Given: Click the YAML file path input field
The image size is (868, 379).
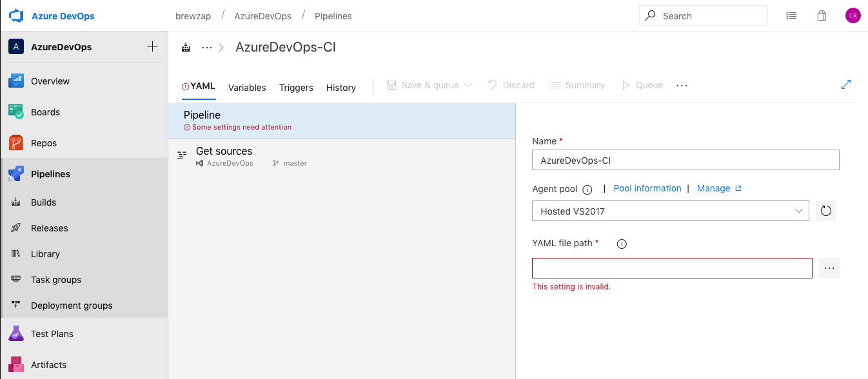Looking at the screenshot, I should pos(671,268).
